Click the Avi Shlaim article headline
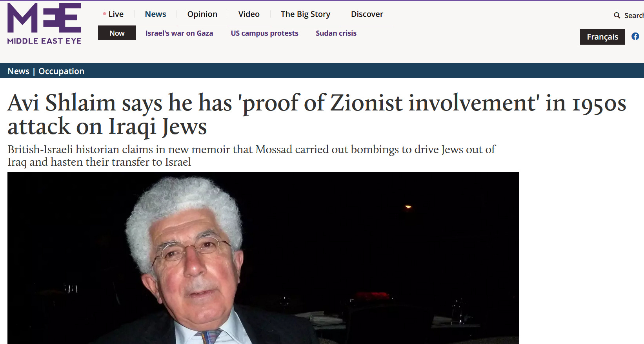This screenshot has height=344, width=644. point(317,114)
